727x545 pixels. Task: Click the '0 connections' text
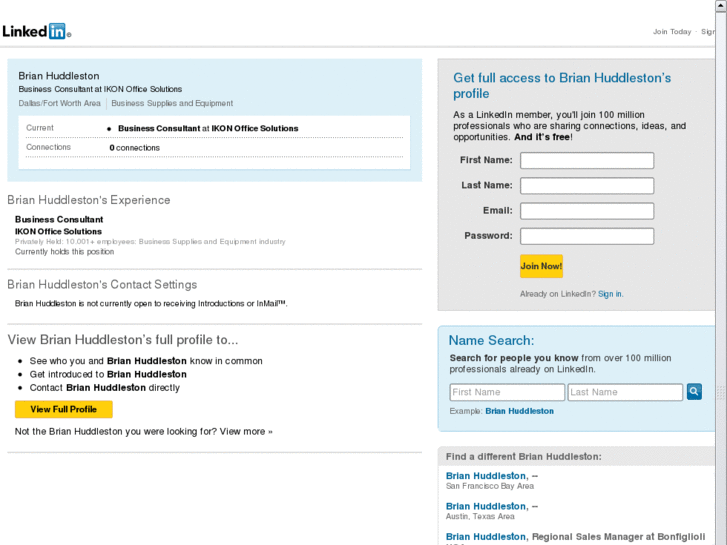[x=134, y=147]
